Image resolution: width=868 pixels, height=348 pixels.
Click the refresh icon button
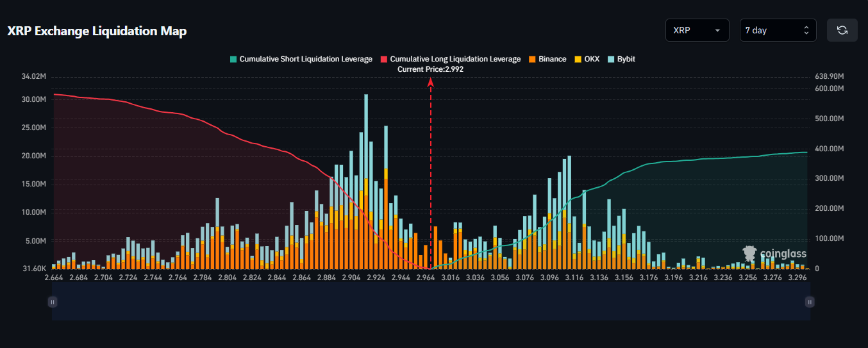(842, 30)
